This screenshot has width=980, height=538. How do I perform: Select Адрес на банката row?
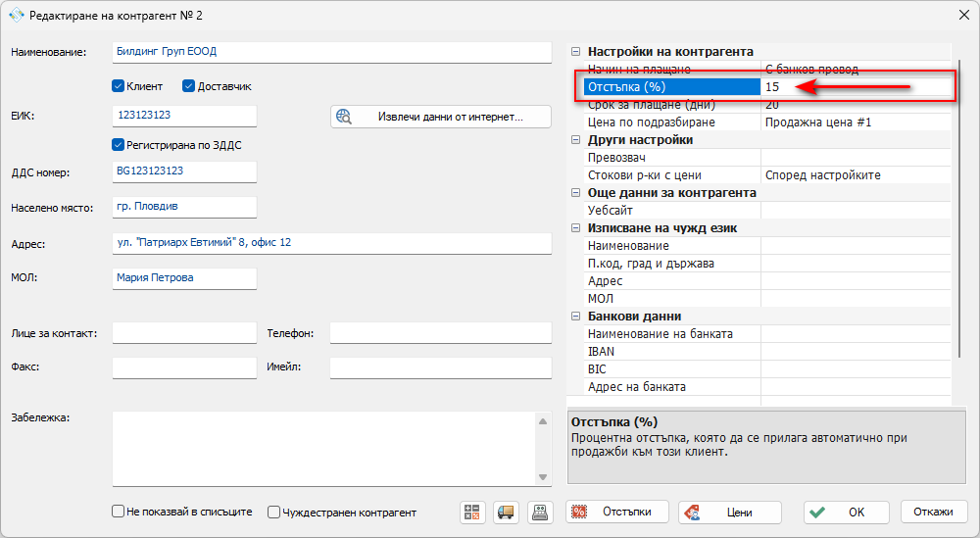tap(767, 387)
